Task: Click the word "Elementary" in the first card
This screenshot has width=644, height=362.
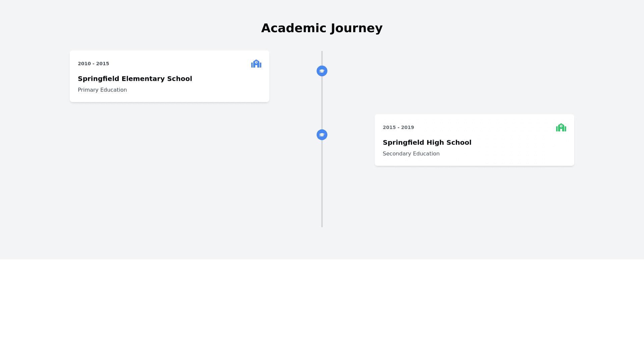Action: coord(143,79)
